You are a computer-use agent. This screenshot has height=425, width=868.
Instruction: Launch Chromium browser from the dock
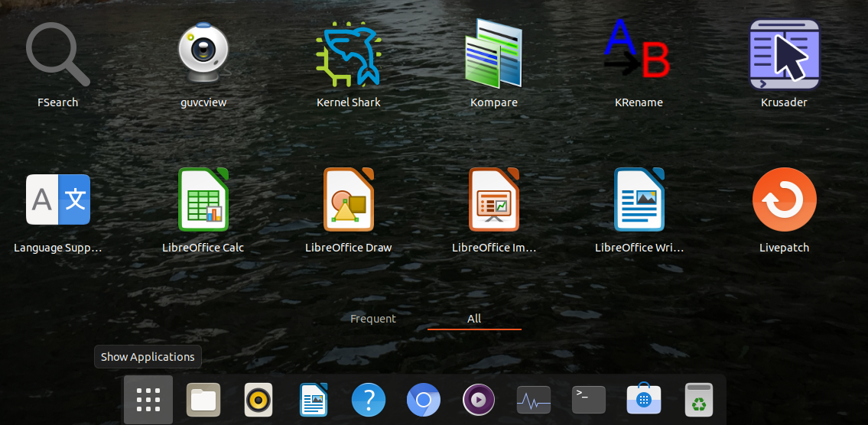tap(424, 400)
